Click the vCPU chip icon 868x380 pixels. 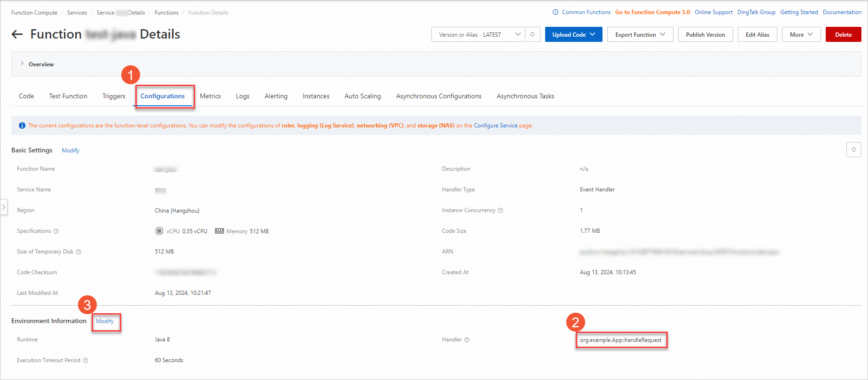159,231
